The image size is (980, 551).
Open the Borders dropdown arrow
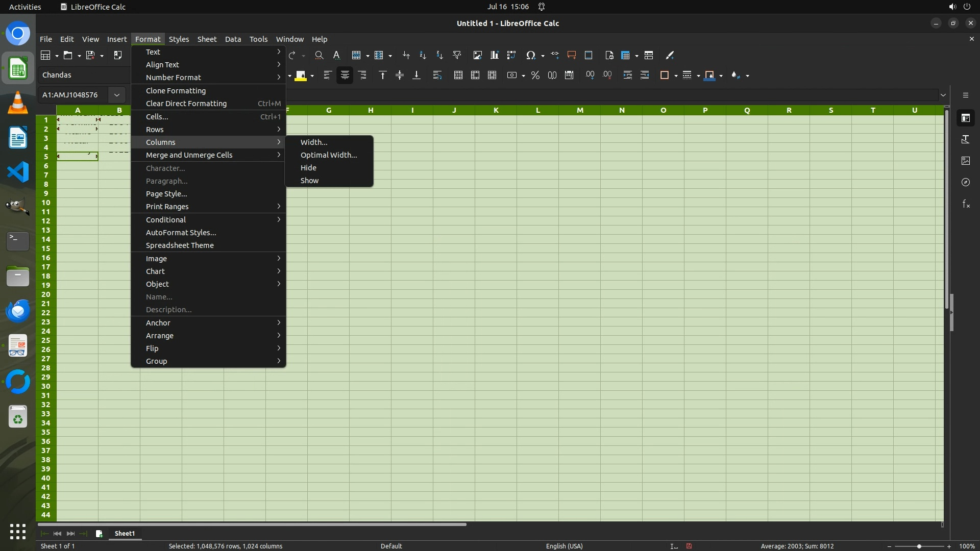(x=676, y=76)
